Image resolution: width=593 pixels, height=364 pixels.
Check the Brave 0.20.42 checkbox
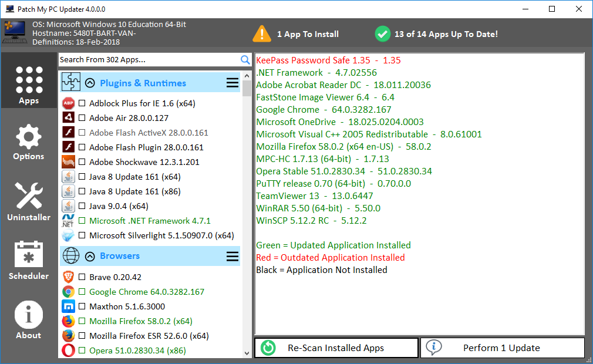[x=82, y=277]
